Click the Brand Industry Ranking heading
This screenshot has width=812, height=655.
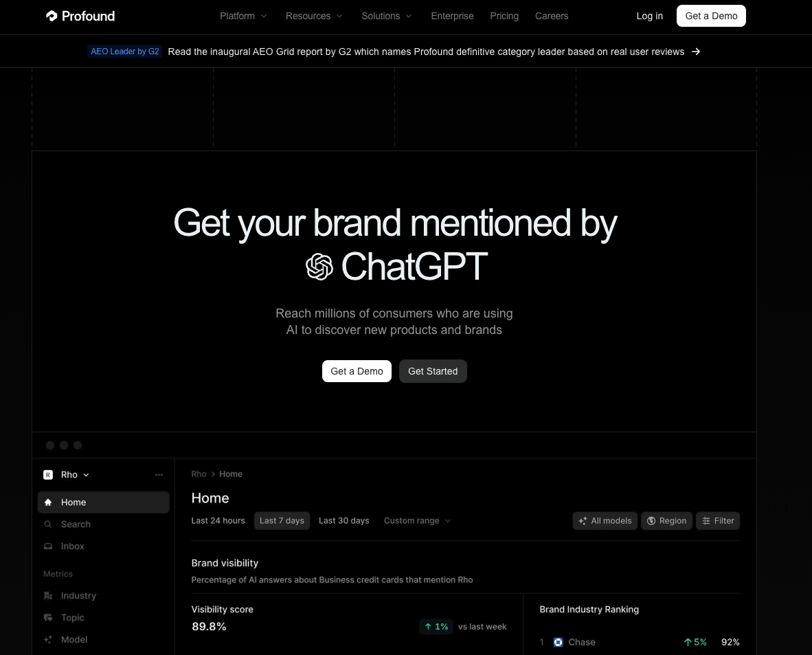(x=589, y=610)
